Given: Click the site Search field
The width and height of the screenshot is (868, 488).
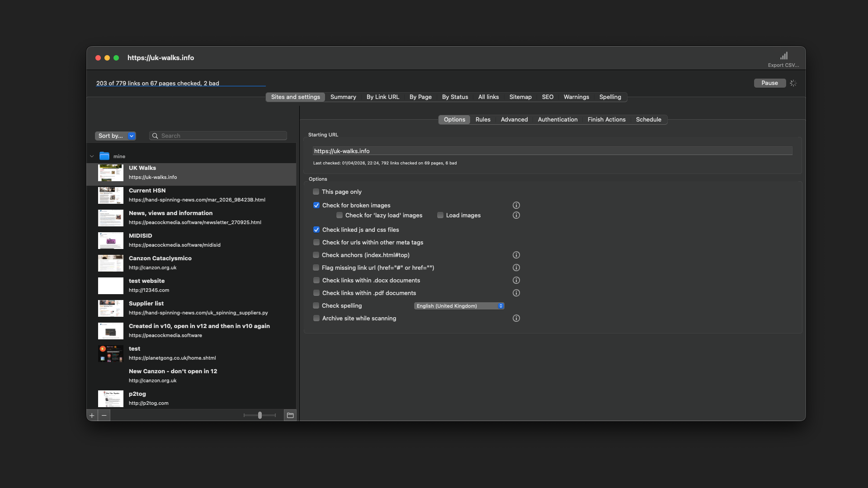Looking at the screenshot, I should 218,136.
